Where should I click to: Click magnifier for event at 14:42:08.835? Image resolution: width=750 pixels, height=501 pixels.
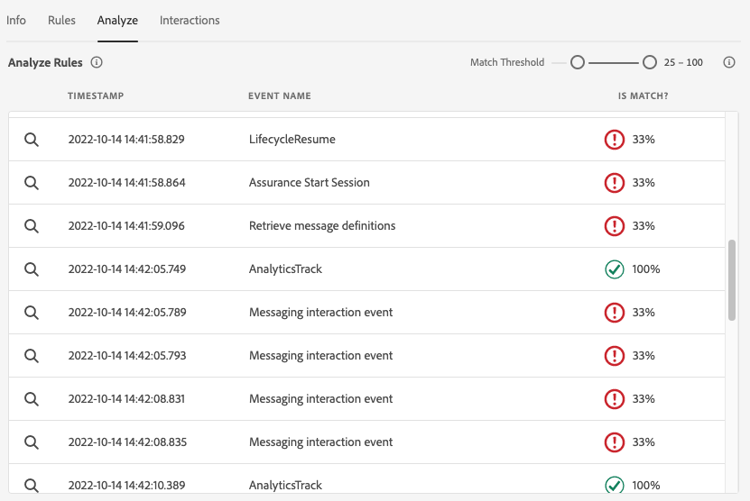pos(32,442)
